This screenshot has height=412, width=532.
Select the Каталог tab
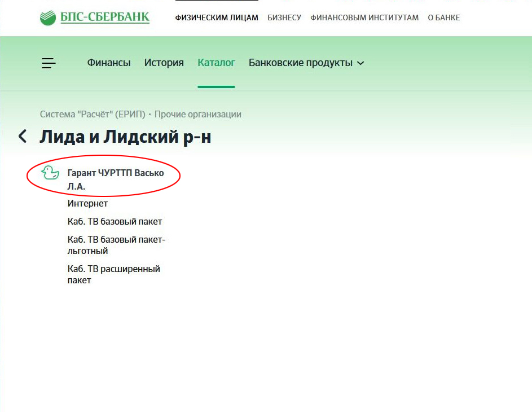click(x=216, y=63)
